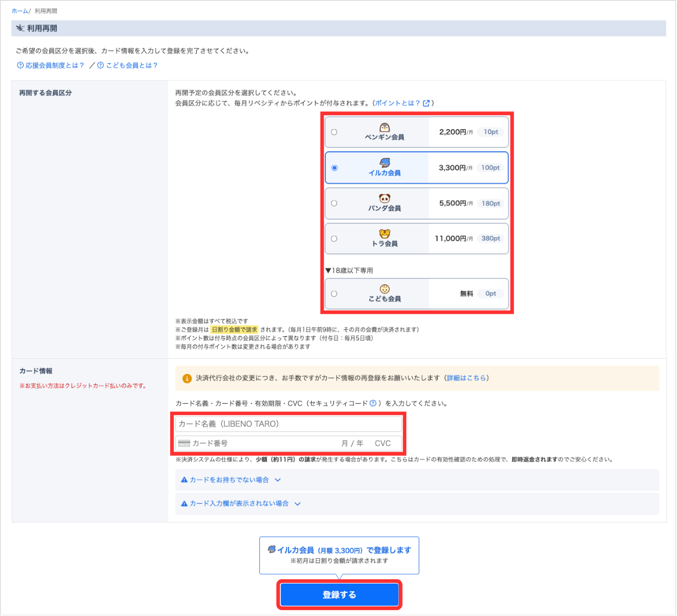Open the 応援会員制度とは？ help link

coord(51,65)
